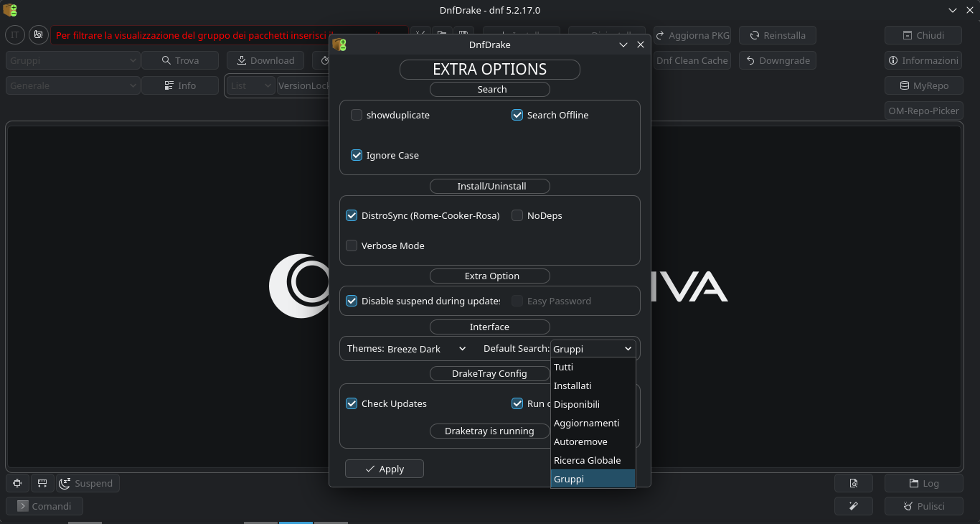Toggle the NoDeps checkbox
980x524 pixels.
(517, 215)
